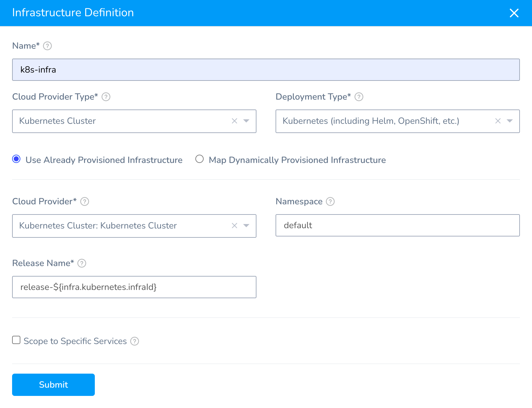
Task: Select Use Already Provisioned Infrastructure
Action: pos(17,159)
